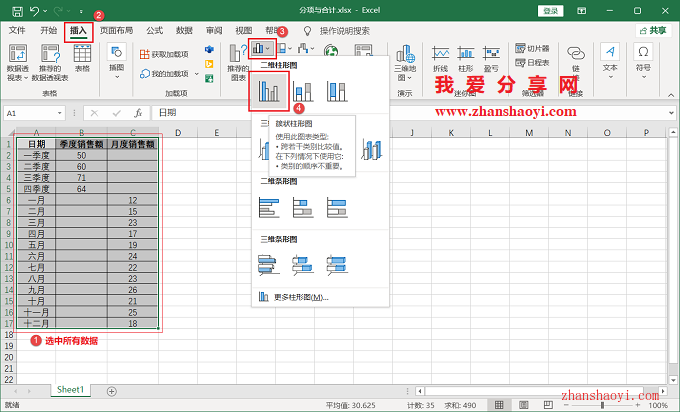
Task: Expand the My Add-ins dropdown arrow
Action: (x=196, y=74)
